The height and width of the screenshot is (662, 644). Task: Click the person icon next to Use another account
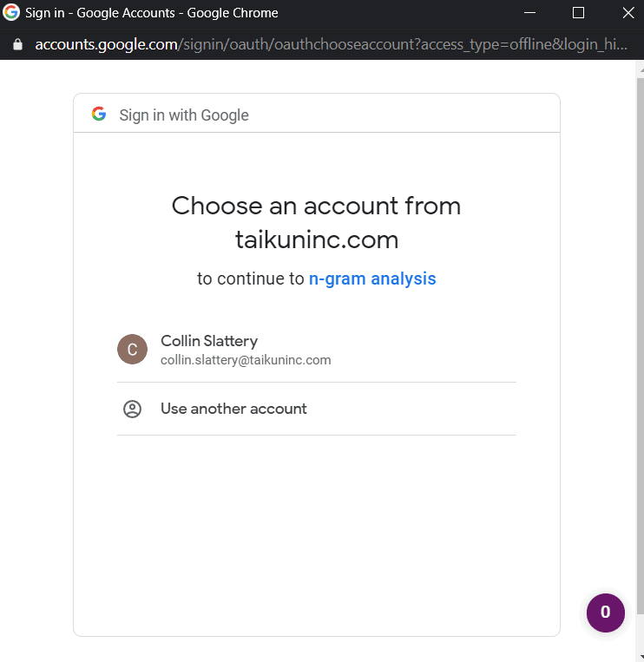point(132,409)
